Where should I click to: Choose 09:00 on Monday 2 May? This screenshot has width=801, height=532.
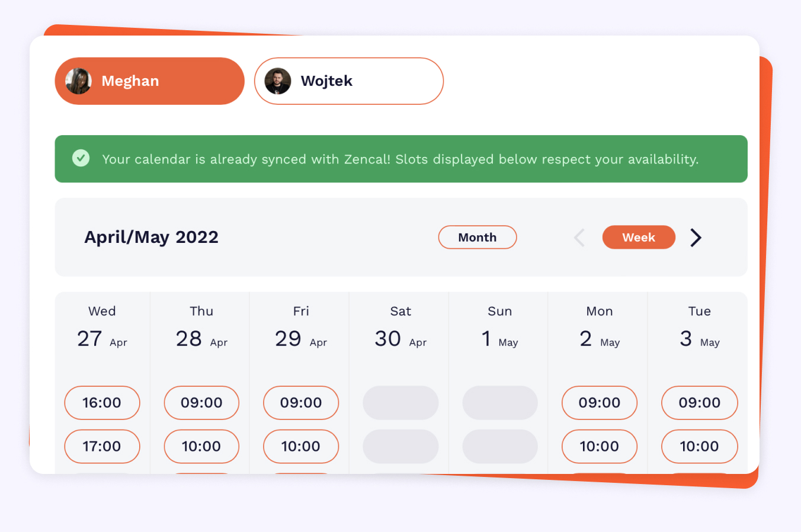600,403
